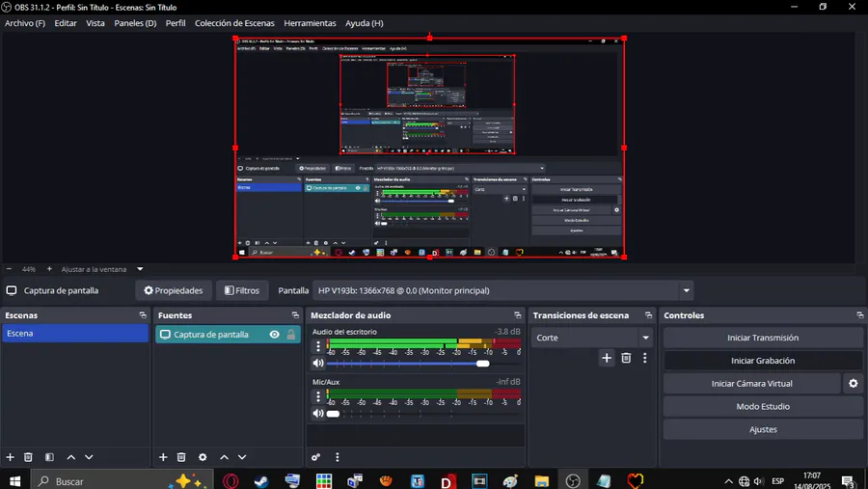Select the Escena scene row
This screenshot has height=489, width=868.
(x=75, y=334)
